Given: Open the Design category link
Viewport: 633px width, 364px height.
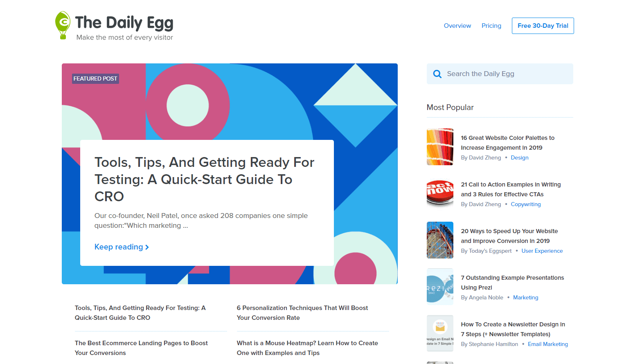Looking at the screenshot, I should 520,158.
